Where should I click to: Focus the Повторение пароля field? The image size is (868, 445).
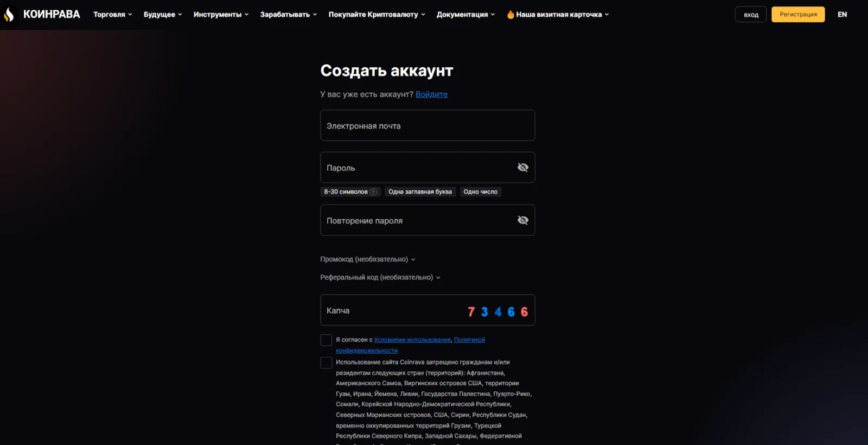(x=427, y=220)
